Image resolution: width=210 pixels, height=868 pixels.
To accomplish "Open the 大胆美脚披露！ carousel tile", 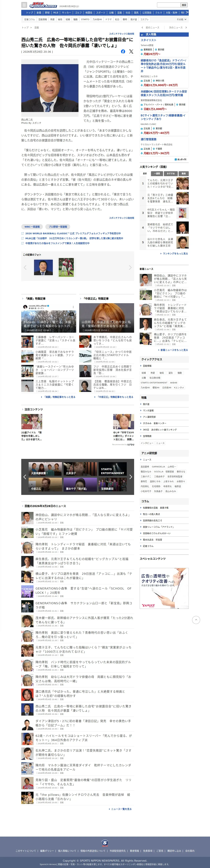I will 45,469.
